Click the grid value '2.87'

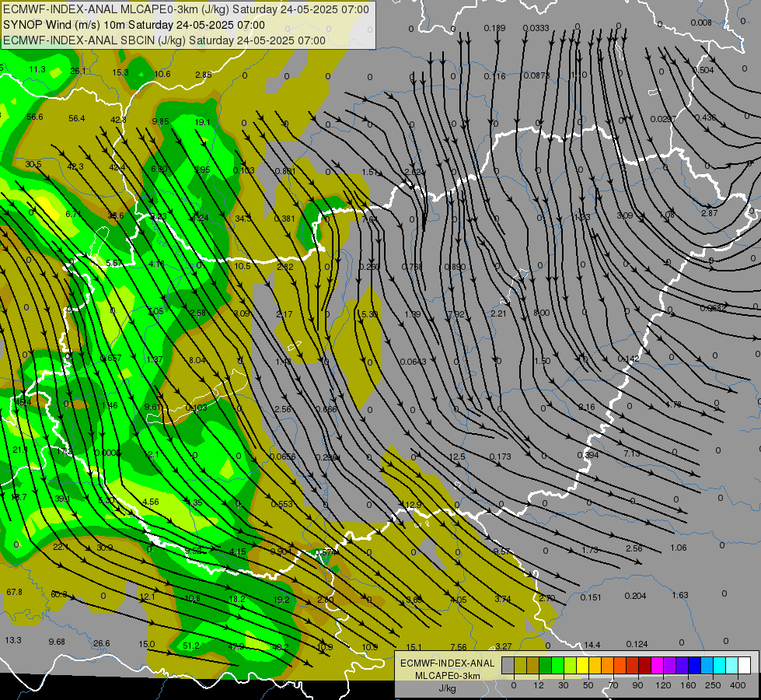(709, 213)
